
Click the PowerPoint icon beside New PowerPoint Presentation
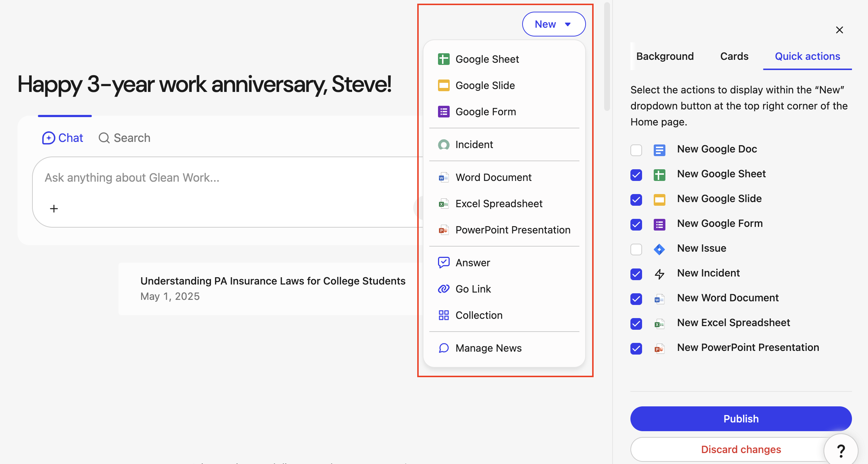(x=659, y=349)
